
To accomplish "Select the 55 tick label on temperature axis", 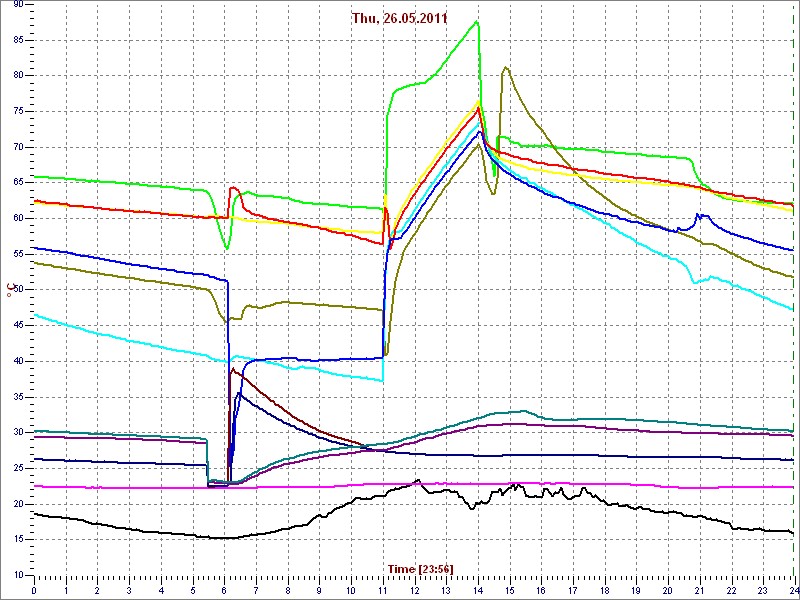I will pos(18,255).
